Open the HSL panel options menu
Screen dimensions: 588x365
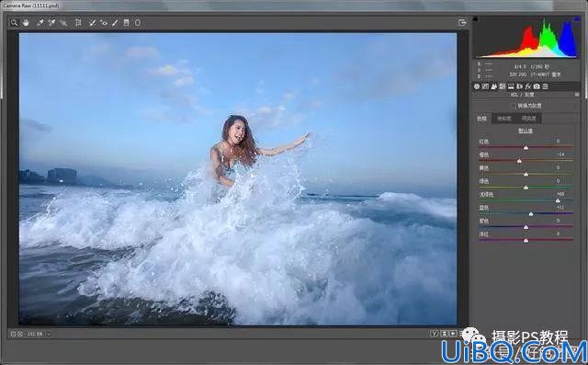point(577,95)
